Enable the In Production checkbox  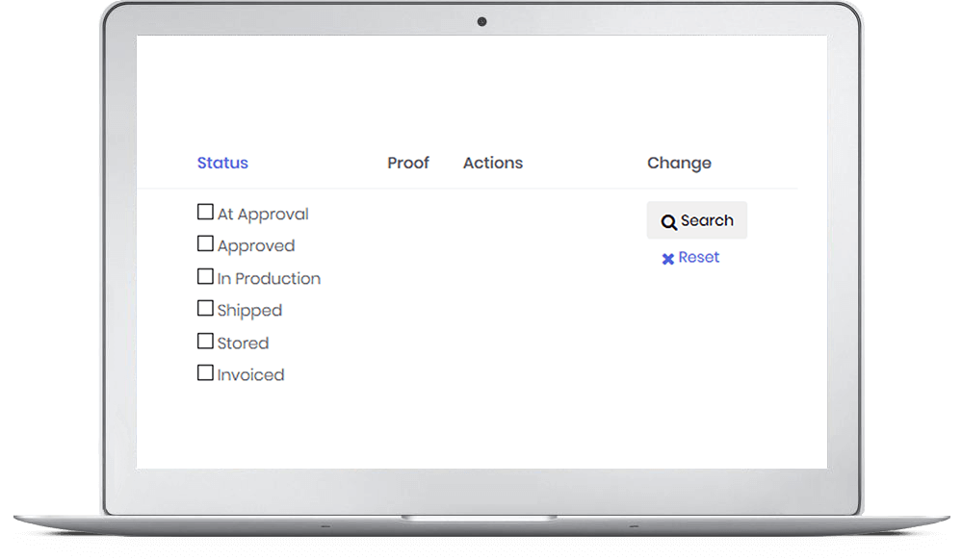(x=205, y=276)
